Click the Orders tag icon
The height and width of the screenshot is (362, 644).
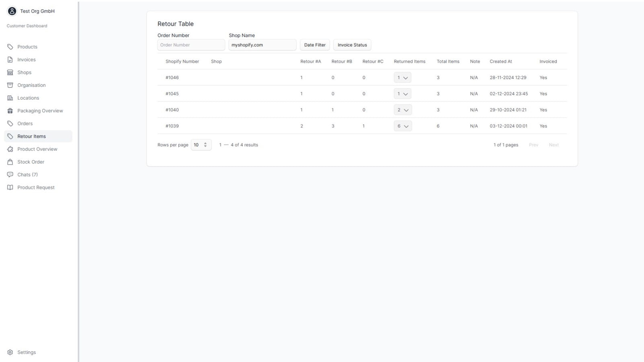click(10, 123)
